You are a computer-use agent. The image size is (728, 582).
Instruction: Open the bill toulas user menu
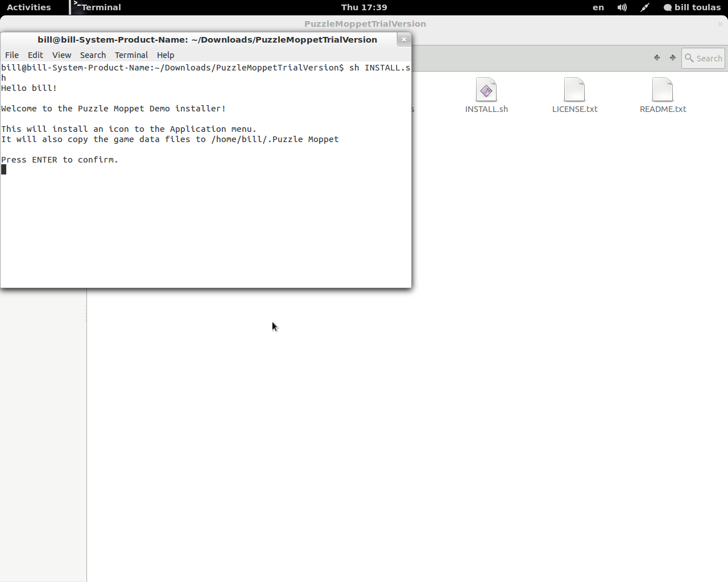point(692,7)
